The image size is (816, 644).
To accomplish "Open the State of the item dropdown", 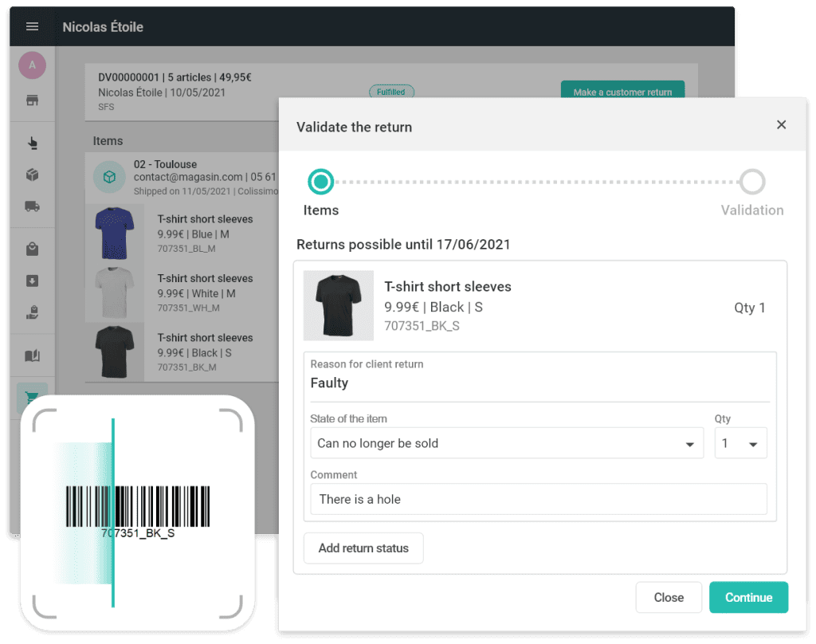I will click(x=507, y=443).
